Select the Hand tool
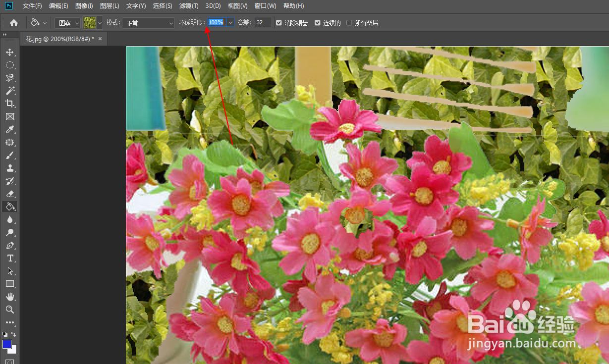609x364 pixels. tap(10, 297)
